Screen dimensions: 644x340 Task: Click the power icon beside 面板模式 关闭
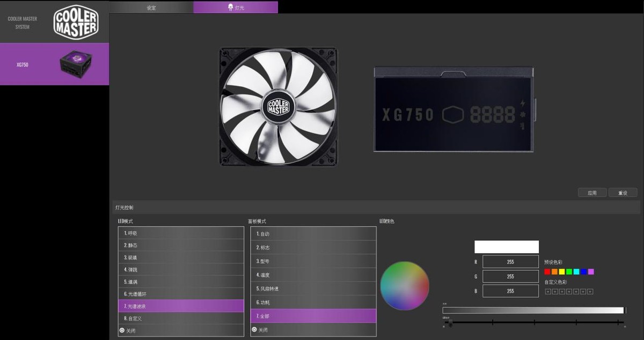(254, 330)
